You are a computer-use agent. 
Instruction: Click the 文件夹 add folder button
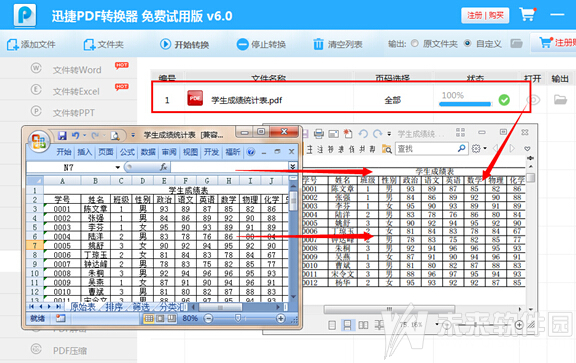coord(103,44)
